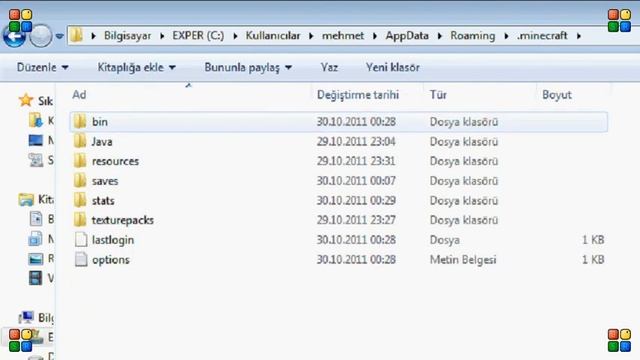Click date 30.10.2011 00:29 of stats
This screenshot has height=360, width=640.
[356, 200]
